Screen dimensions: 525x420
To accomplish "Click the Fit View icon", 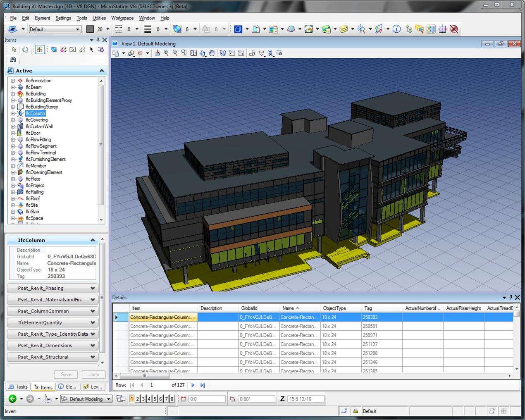I will (193, 53).
